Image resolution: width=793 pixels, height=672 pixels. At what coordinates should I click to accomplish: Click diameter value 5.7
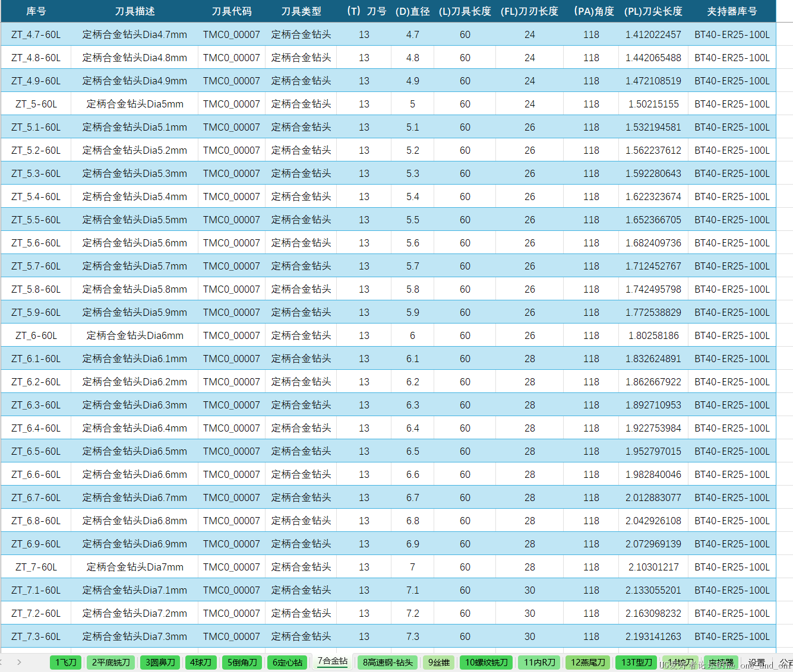coord(413,266)
